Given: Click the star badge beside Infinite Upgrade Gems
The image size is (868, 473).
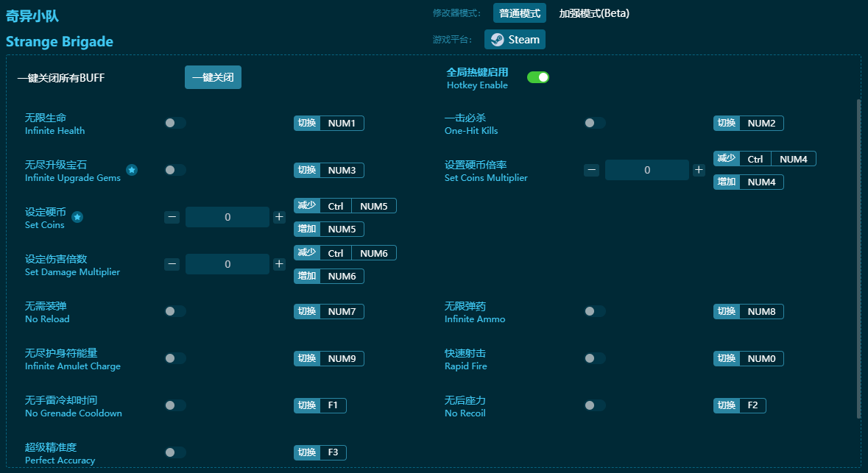Looking at the screenshot, I should tap(132, 170).
